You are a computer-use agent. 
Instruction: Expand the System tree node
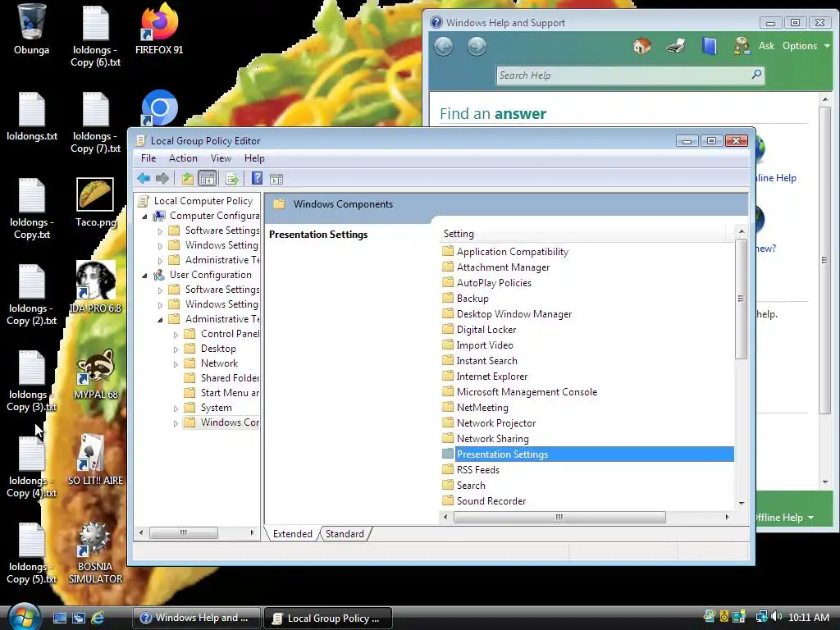point(176,409)
